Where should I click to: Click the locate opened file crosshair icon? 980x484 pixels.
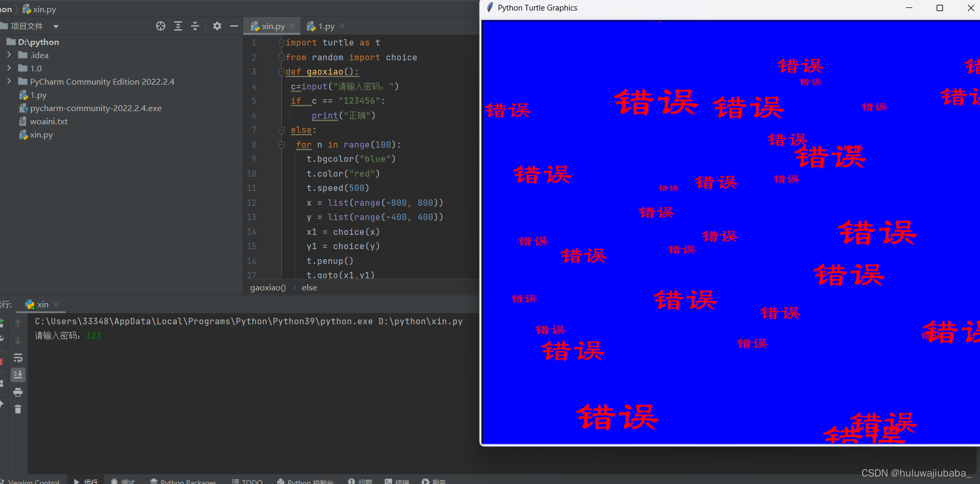pos(161,26)
